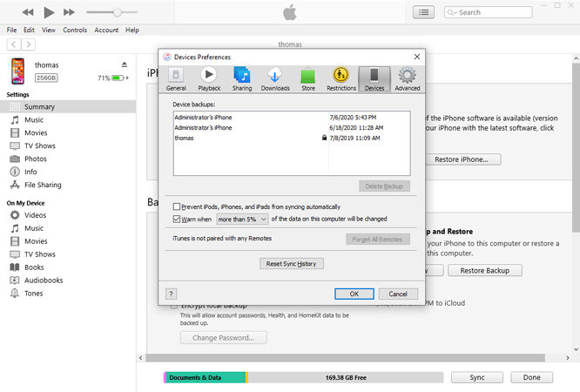Image resolution: width=580 pixels, height=392 pixels.
Task: Click Restore iPhone button in main window
Action: click(462, 159)
